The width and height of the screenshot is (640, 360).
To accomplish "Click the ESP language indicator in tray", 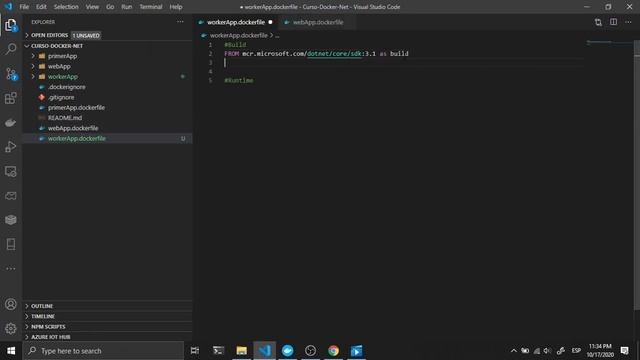I will click(x=576, y=351).
